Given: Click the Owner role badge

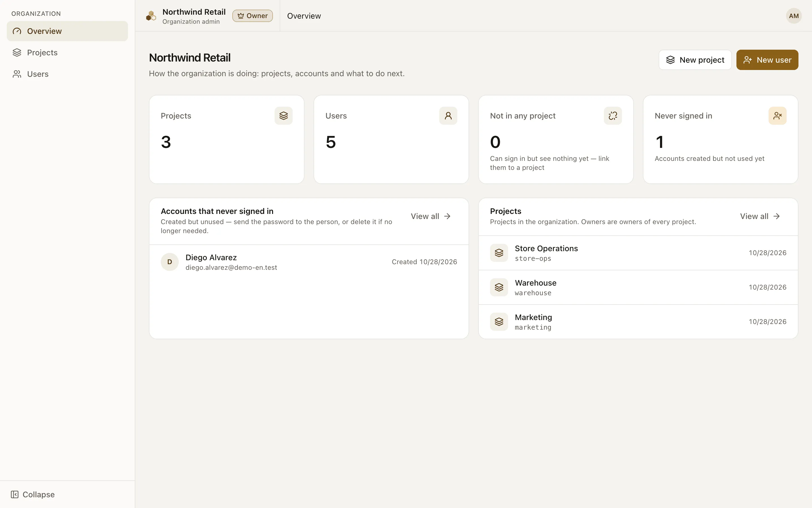Looking at the screenshot, I should click(252, 16).
